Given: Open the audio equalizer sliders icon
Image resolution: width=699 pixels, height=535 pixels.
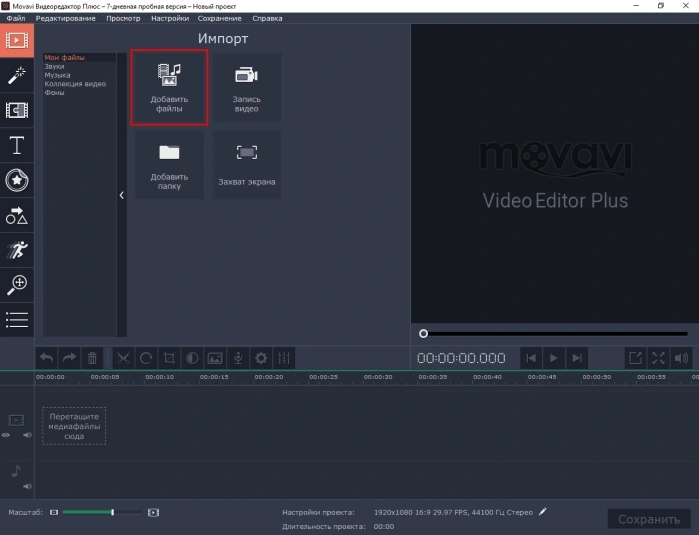Looking at the screenshot, I should point(284,358).
